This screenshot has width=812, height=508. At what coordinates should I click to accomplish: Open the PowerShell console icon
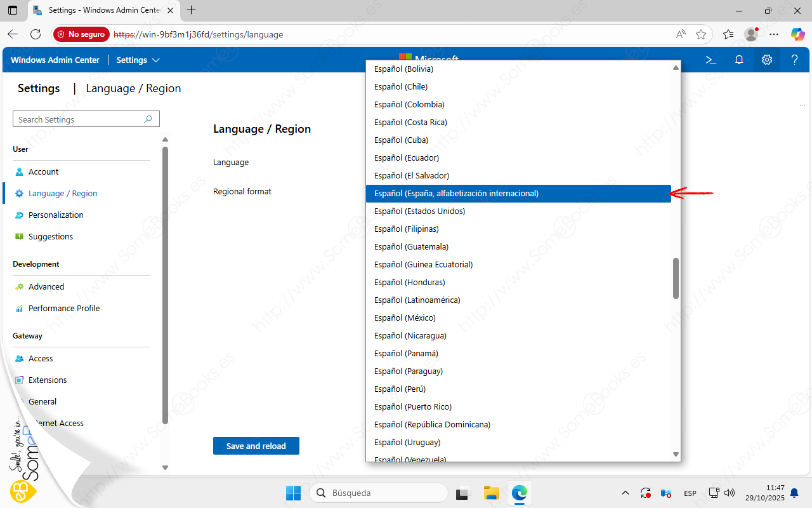click(x=711, y=60)
